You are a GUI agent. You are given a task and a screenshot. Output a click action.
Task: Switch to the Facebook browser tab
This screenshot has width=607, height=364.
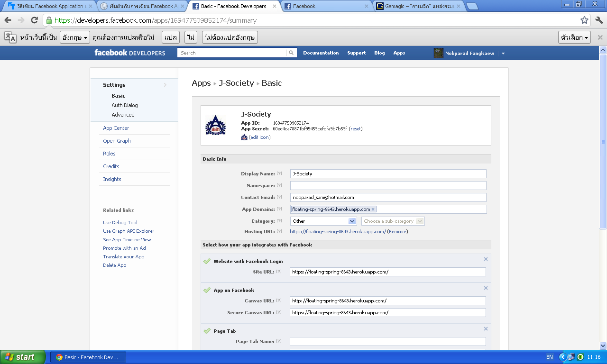[325, 6]
